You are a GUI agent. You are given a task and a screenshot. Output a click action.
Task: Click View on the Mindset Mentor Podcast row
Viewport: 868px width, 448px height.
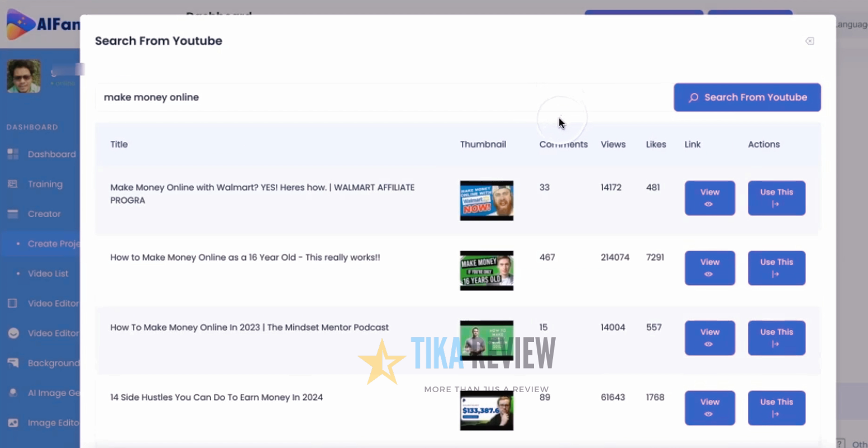pyautogui.click(x=709, y=338)
